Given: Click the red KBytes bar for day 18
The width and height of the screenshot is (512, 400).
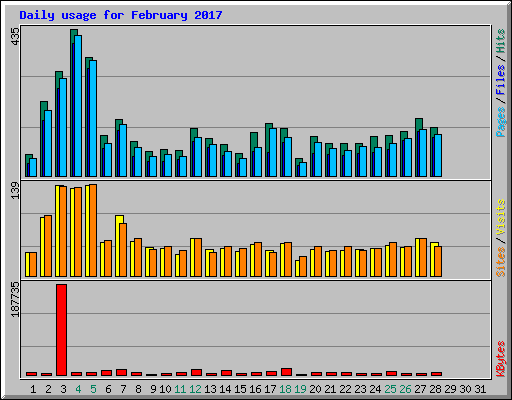Looking at the screenshot, I should (x=286, y=372).
